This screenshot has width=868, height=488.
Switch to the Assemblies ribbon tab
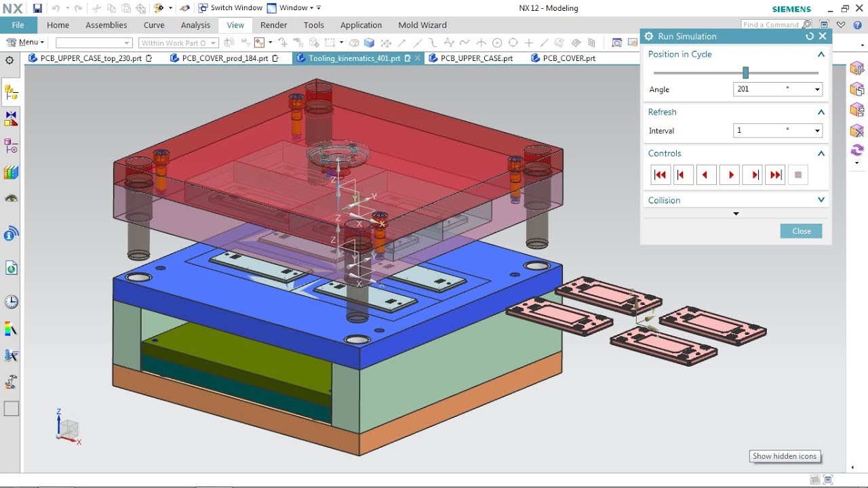[106, 25]
